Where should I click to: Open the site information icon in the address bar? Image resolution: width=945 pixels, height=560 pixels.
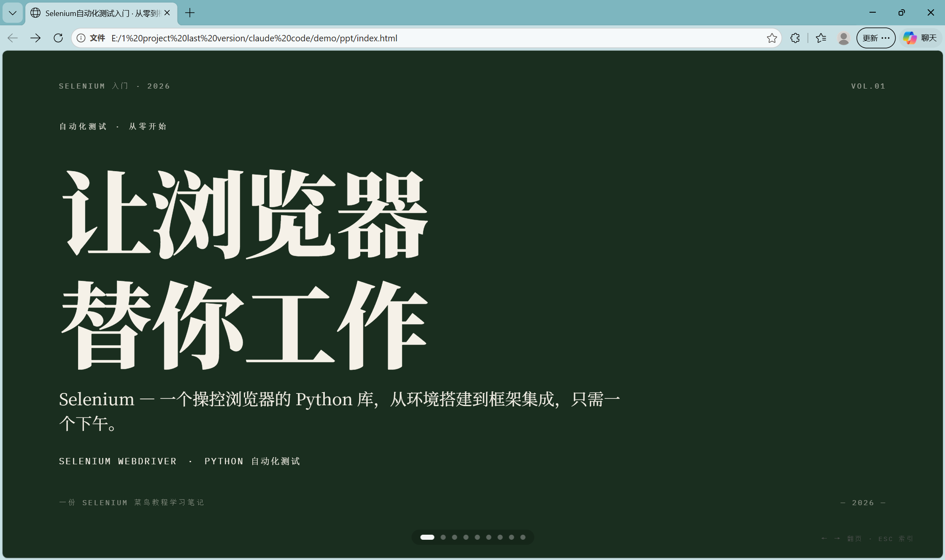click(x=81, y=38)
